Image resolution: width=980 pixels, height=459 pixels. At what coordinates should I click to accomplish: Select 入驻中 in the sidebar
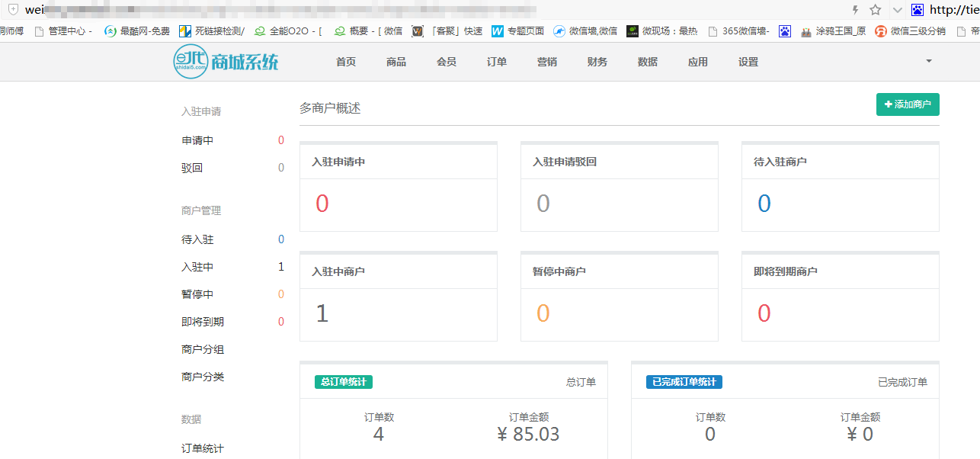(x=197, y=267)
